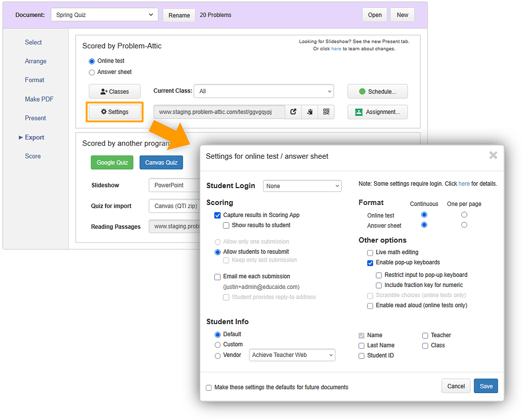Open Google Classroom Assignment button

click(377, 112)
